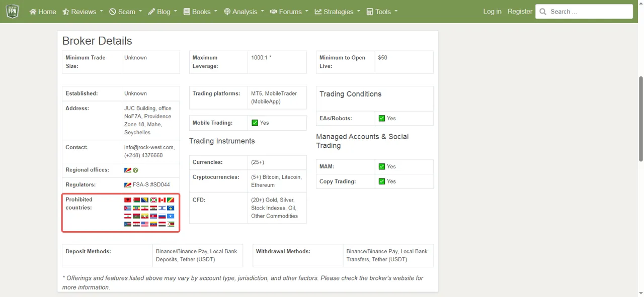Click the $50 minimum deposit value
The image size is (644, 297).
[x=383, y=58]
